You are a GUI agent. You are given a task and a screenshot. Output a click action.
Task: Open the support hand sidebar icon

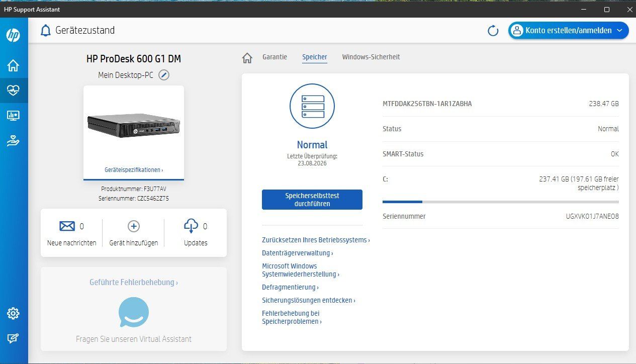tap(13, 141)
